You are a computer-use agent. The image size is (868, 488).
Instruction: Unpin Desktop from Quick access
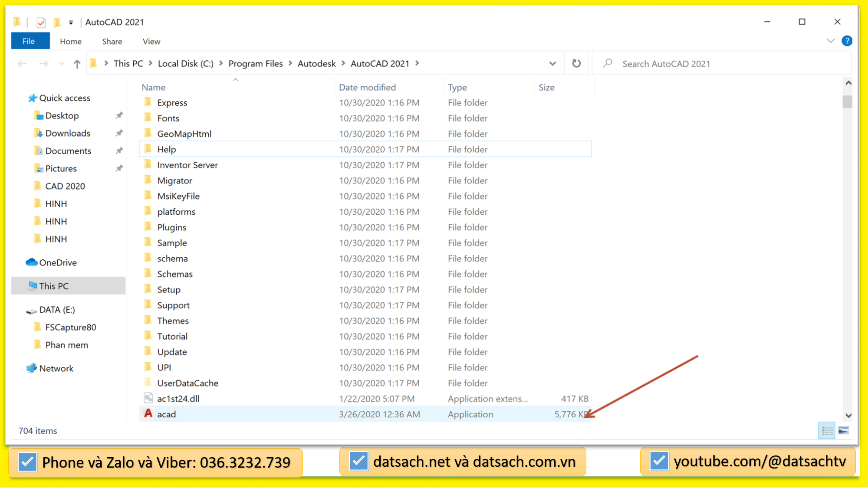pos(119,115)
